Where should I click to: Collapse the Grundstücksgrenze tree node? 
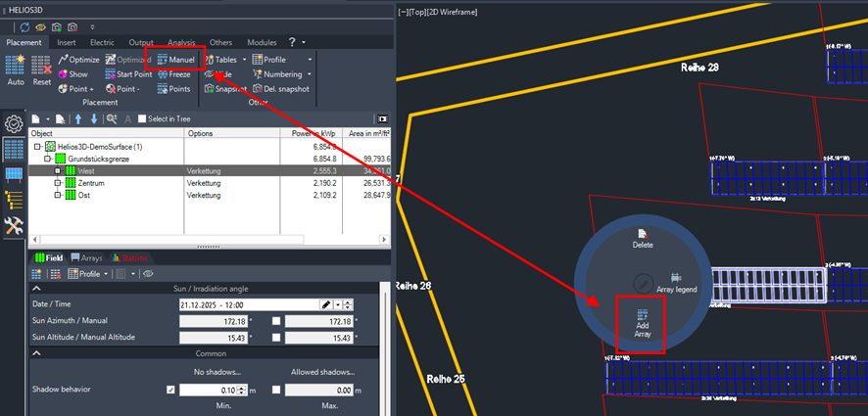[48, 159]
